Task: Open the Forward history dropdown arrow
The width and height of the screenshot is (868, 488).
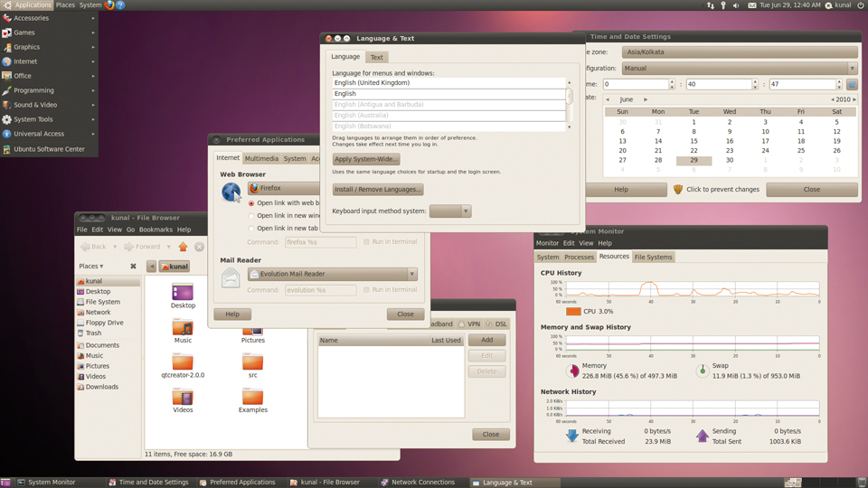Action: [169, 247]
